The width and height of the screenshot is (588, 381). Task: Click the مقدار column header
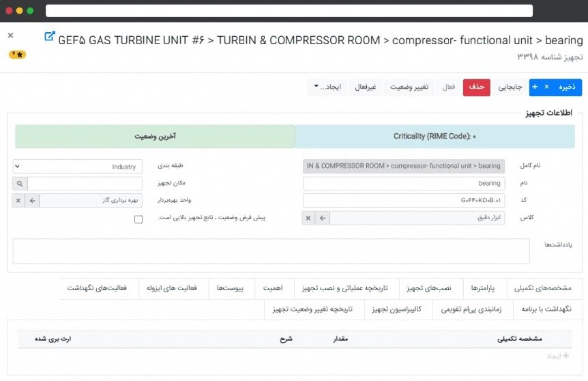pyautogui.click(x=340, y=339)
